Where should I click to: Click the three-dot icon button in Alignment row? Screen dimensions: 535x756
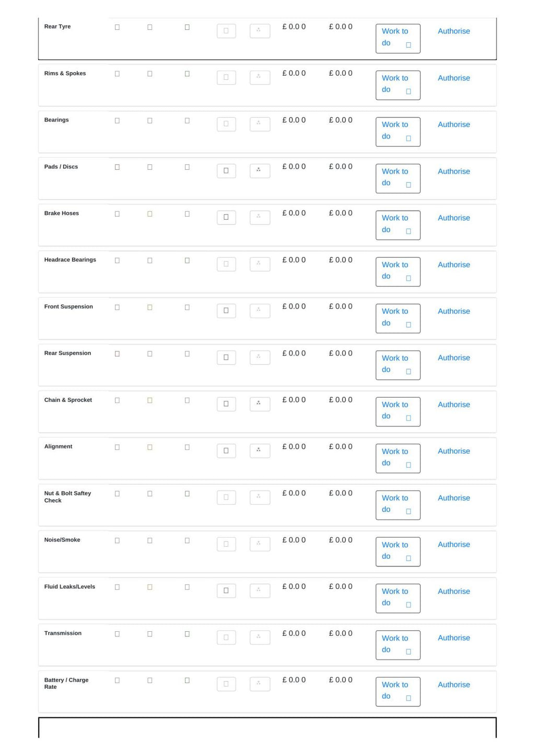[x=260, y=451]
